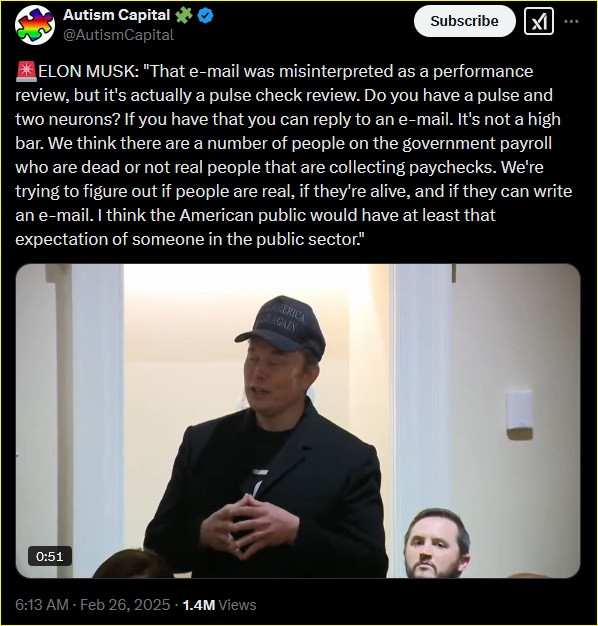The image size is (598, 626).
Task: Play the video of the speaker
Action: 298,421
